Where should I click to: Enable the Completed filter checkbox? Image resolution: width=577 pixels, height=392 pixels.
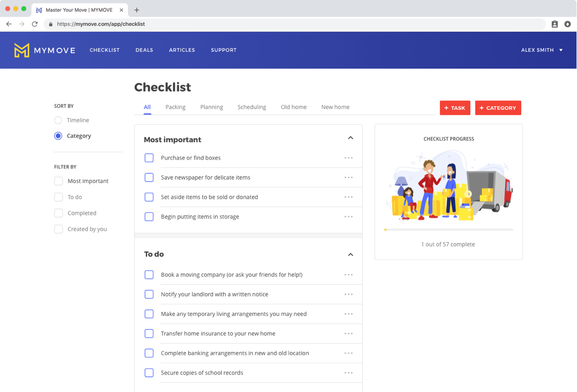(59, 213)
